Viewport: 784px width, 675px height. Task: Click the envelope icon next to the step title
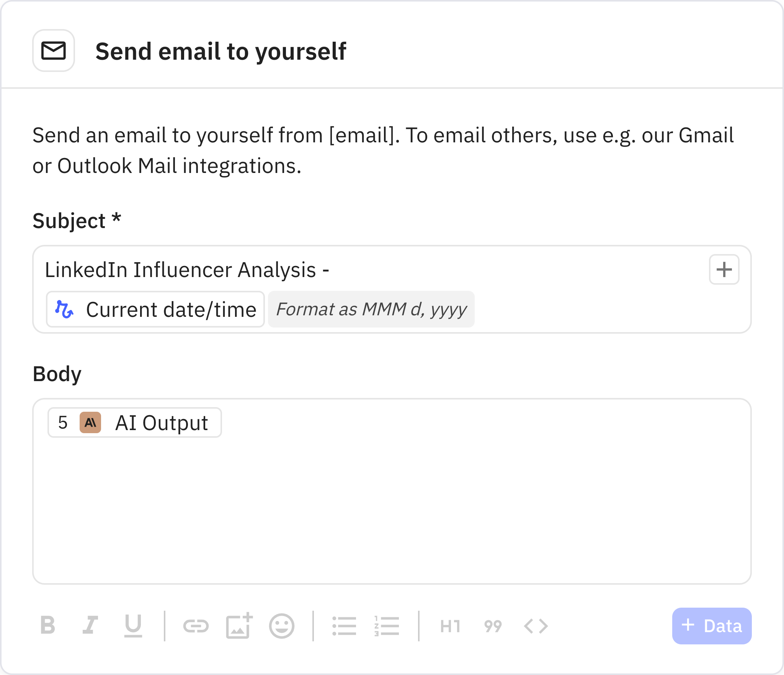[54, 51]
